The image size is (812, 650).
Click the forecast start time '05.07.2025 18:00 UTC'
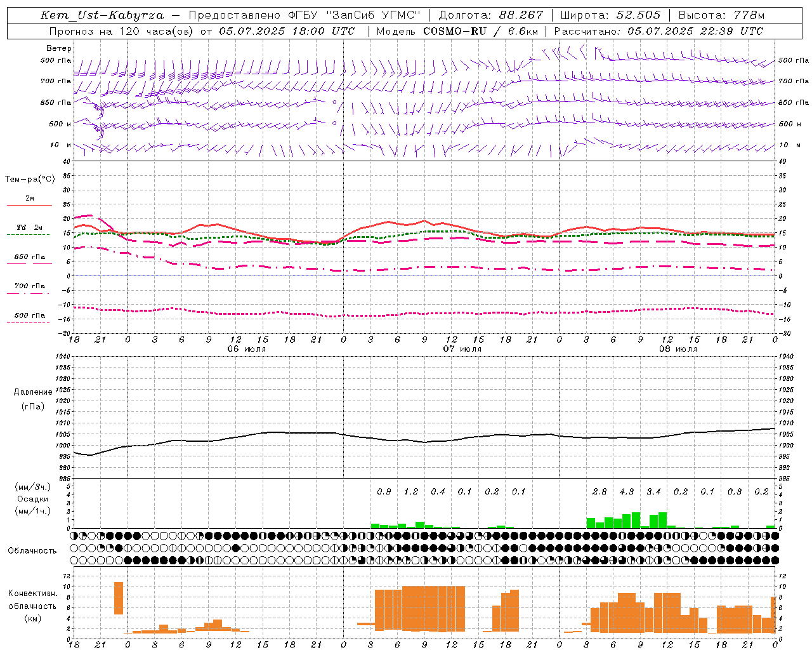coord(287,31)
